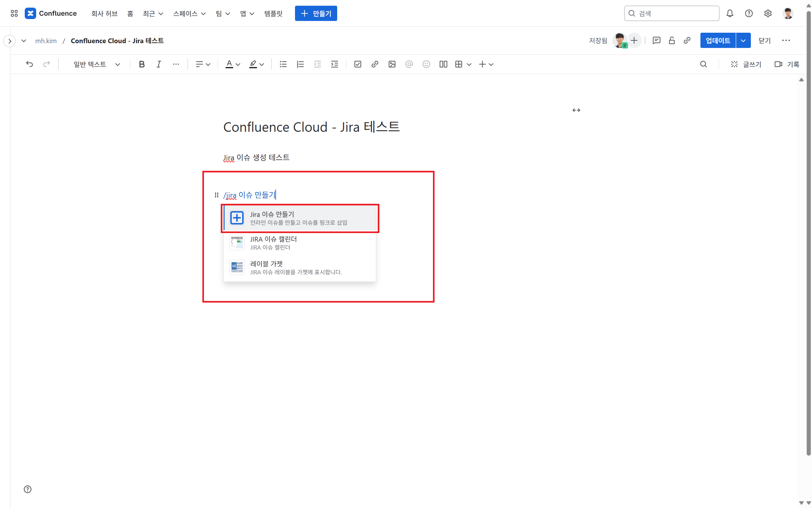Open table options dropdown arrow
Viewport: 812px width, 508px height.
469,64
